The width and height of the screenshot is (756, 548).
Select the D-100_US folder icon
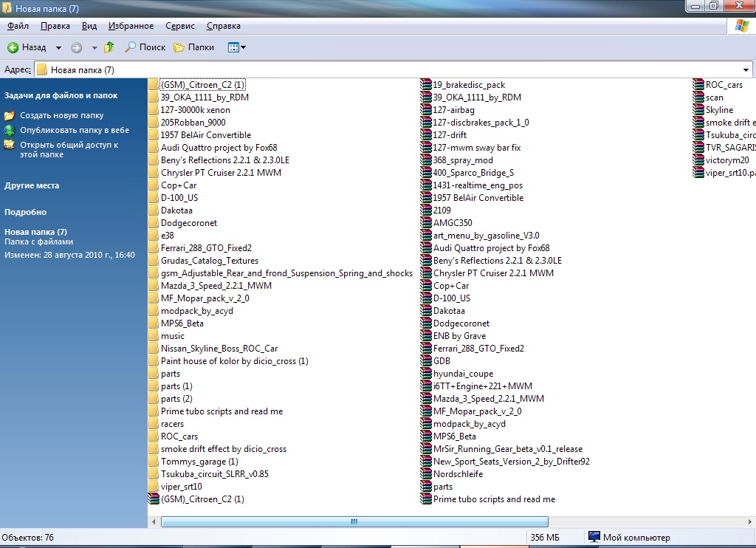(x=154, y=198)
